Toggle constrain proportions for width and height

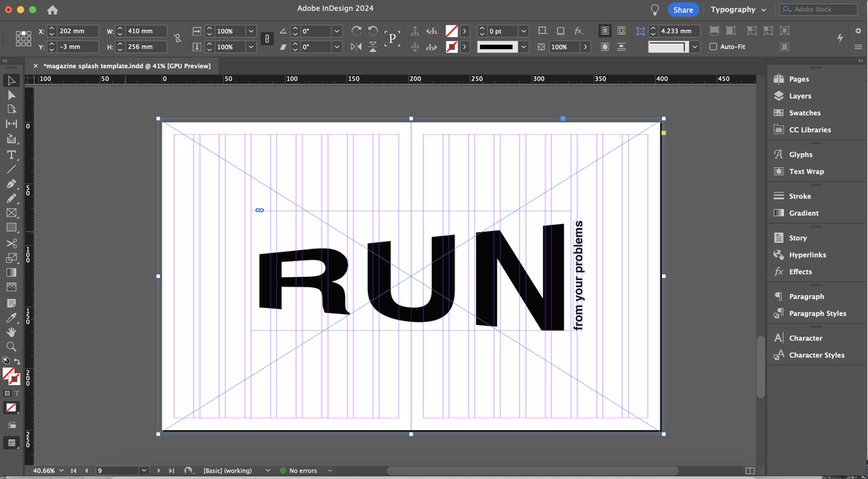(177, 39)
